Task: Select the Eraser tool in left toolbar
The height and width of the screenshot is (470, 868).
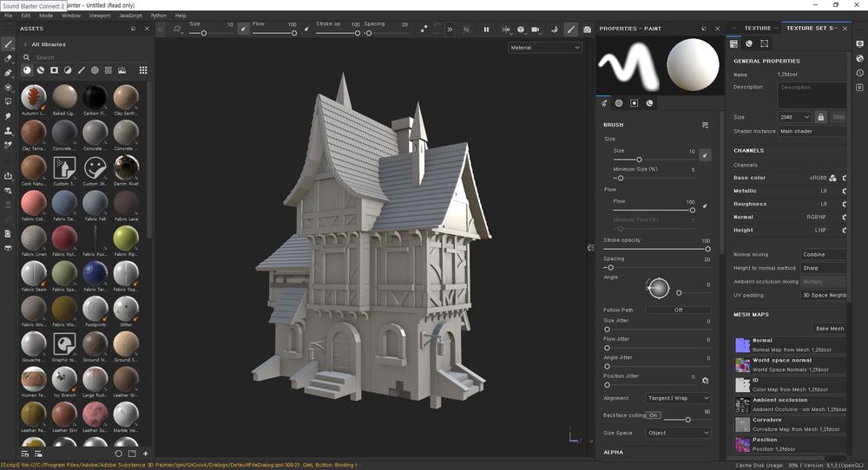Action: [8, 58]
